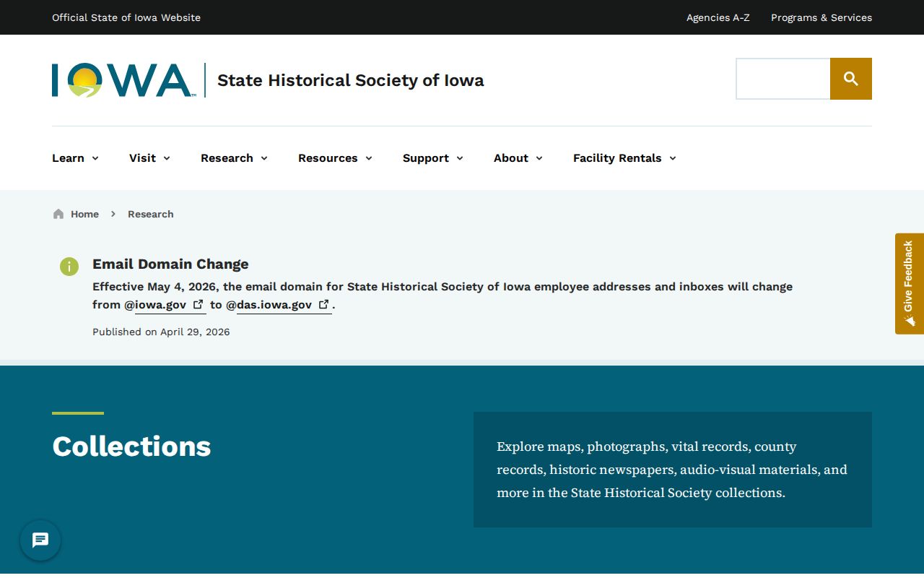Click the external link icon after das.iowa.gov
The width and height of the screenshot is (924, 578).
click(x=323, y=304)
